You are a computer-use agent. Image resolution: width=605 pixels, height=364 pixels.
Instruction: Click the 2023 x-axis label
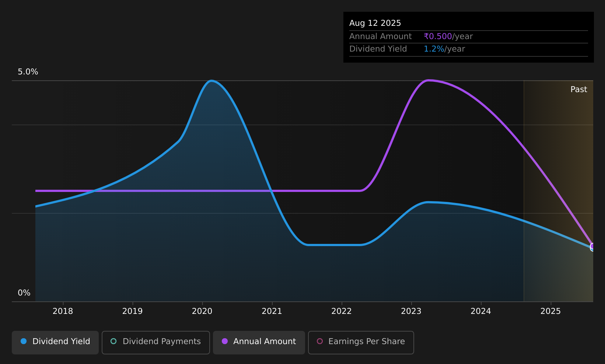pyautogui.click(x=411, y=311)
